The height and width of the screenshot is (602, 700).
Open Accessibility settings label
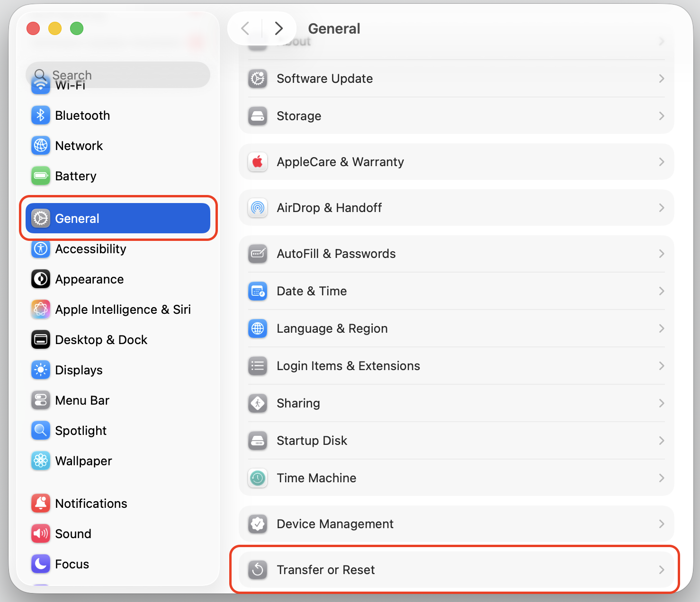90,249
